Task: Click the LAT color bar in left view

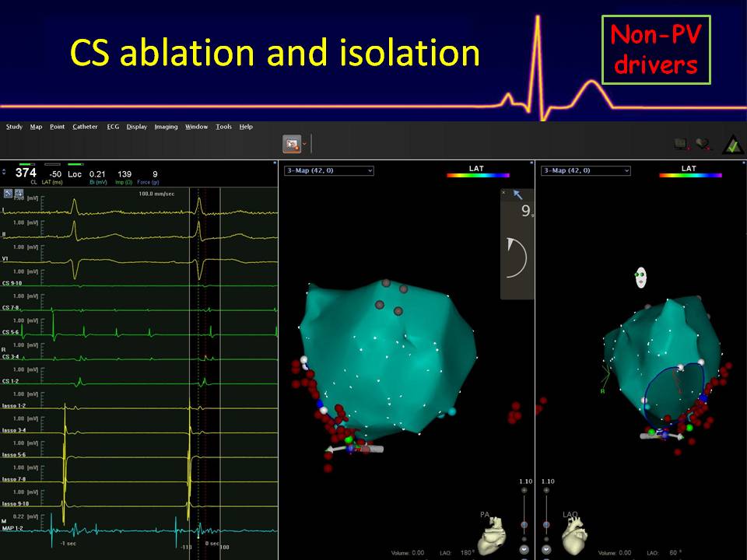Action: (478, 176)
